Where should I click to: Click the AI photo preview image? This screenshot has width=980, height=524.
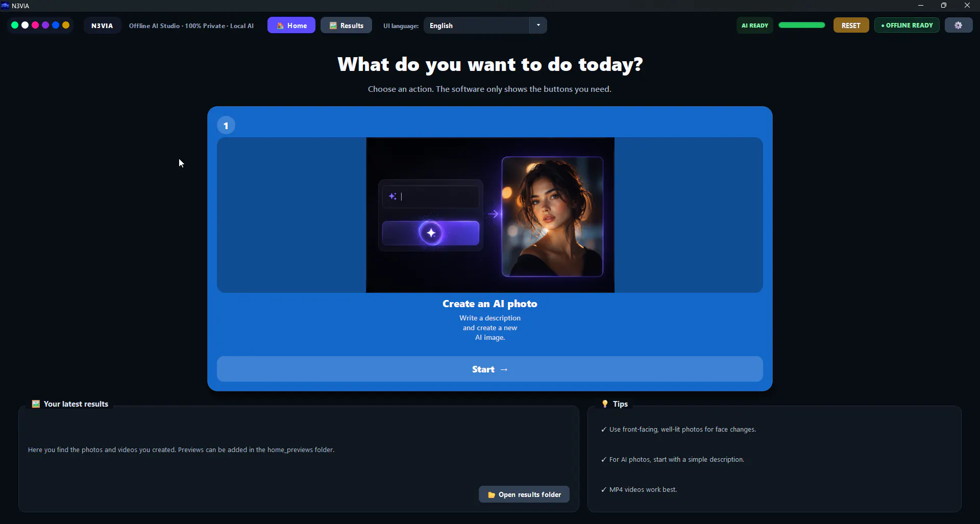(x=490, y=215)
